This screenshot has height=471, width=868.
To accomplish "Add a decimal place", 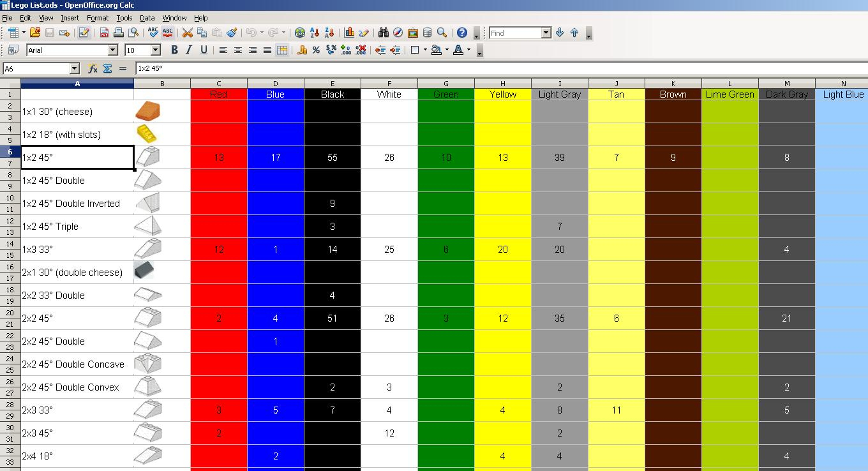I will tap(346, 50).
